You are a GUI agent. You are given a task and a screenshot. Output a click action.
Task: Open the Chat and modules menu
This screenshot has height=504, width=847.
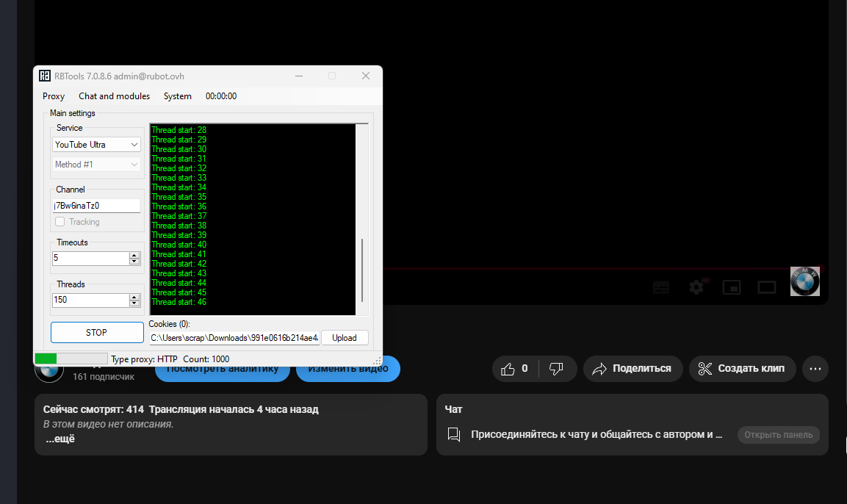point(114,96)
